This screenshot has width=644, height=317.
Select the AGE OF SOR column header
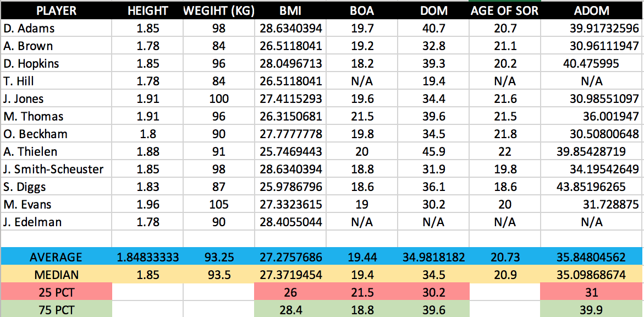coord(504,10)
